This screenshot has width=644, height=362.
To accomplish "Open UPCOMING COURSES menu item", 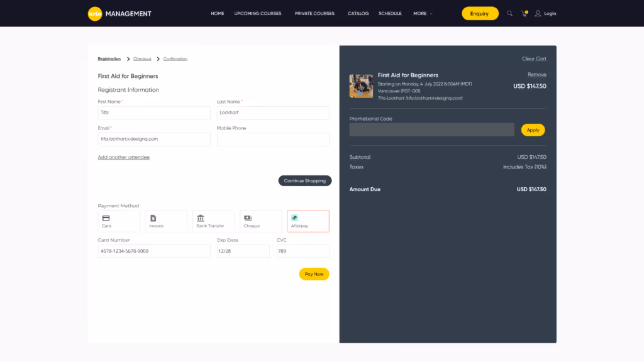I will point(257,14).
